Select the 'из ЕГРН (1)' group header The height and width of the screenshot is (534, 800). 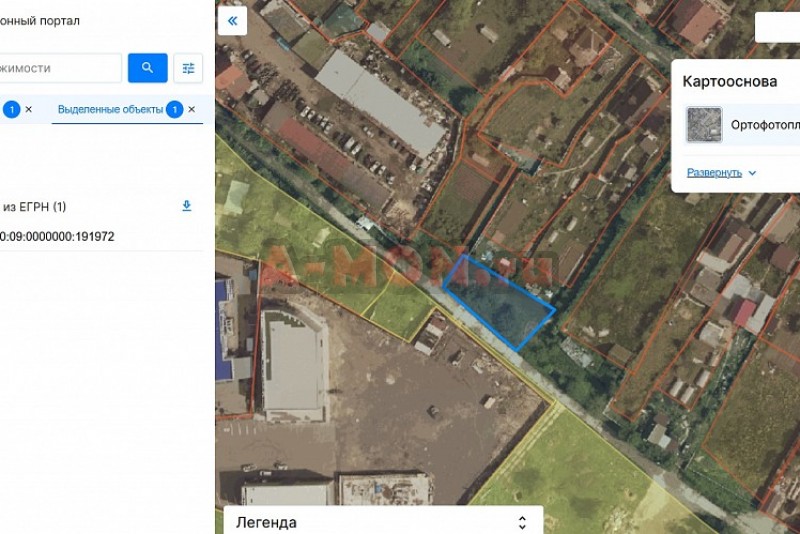pyautogui.click(x=35, y=207)
